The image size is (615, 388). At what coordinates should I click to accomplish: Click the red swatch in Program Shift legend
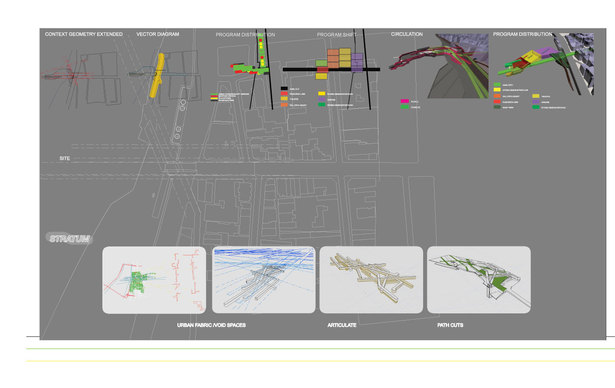click(x=284, y=94)
